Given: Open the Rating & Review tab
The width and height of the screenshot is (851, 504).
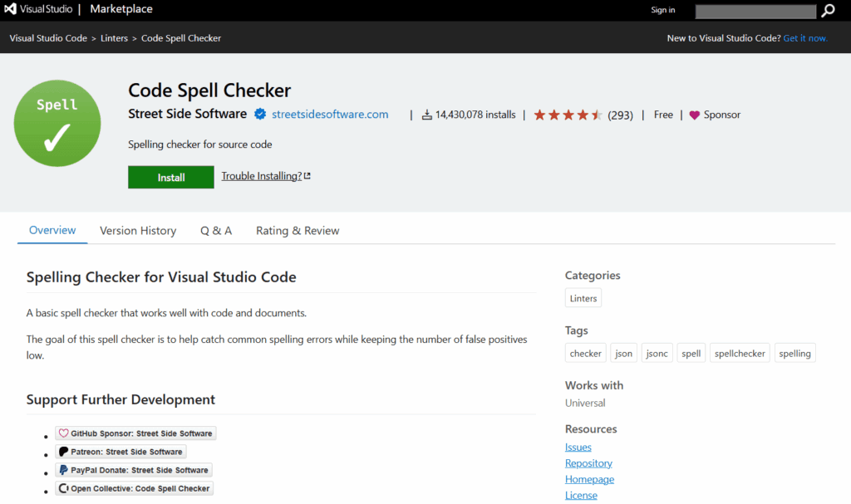Looking at the screenshot, I should (x=298, y=231).
